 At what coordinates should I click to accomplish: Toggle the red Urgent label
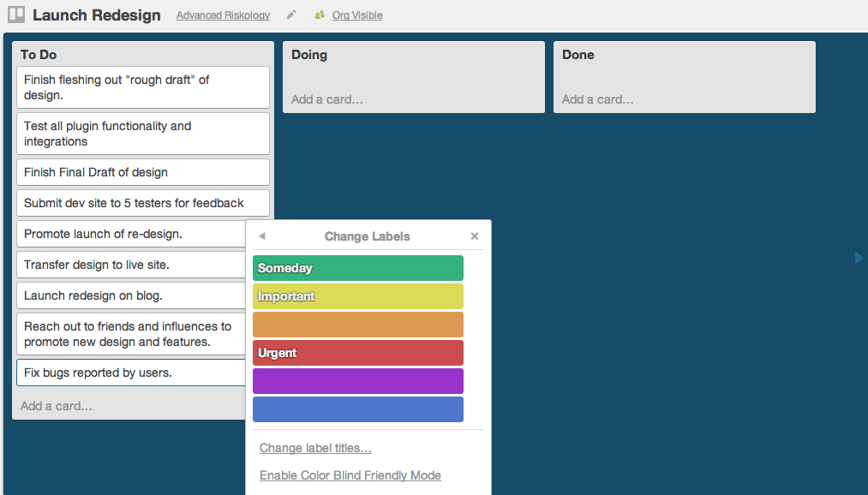(357, 353)
